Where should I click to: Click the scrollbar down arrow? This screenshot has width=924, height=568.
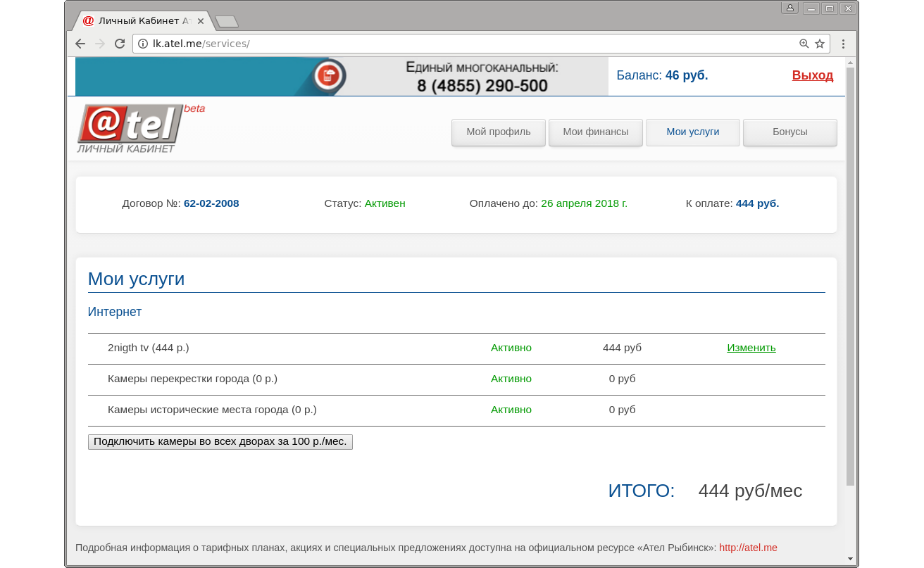click(850, 559)
